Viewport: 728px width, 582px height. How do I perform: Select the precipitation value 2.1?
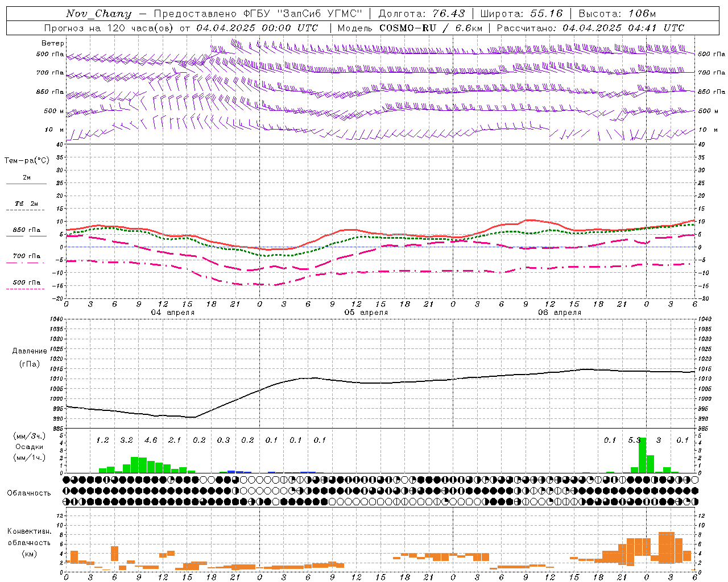175,440
